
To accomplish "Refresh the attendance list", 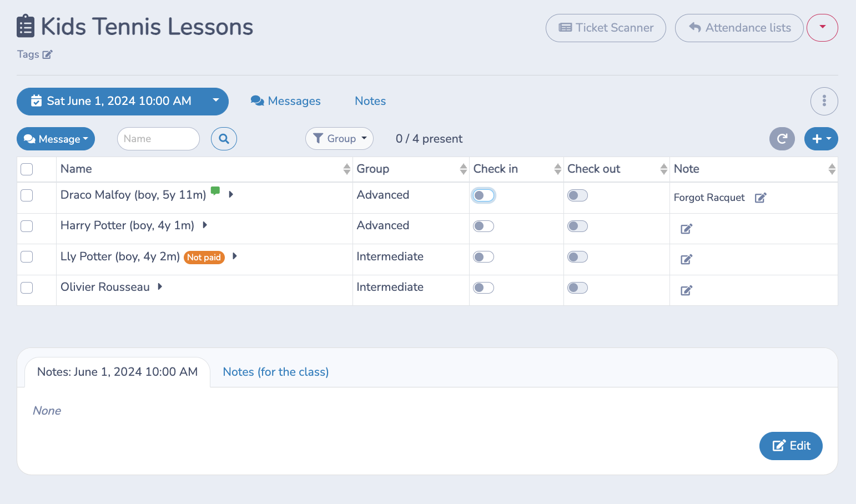I will pyautogui.click(x=782, y=139).
